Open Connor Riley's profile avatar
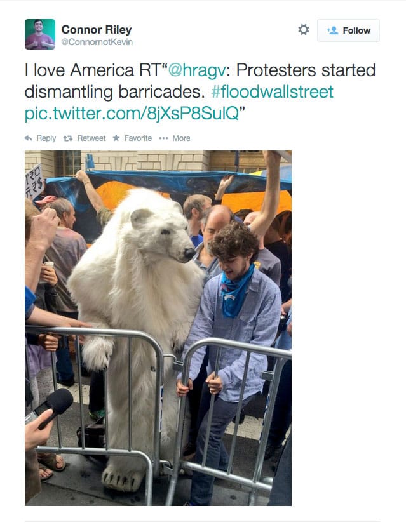This screenshot has width=406, height=532. [x=40, y=34]
